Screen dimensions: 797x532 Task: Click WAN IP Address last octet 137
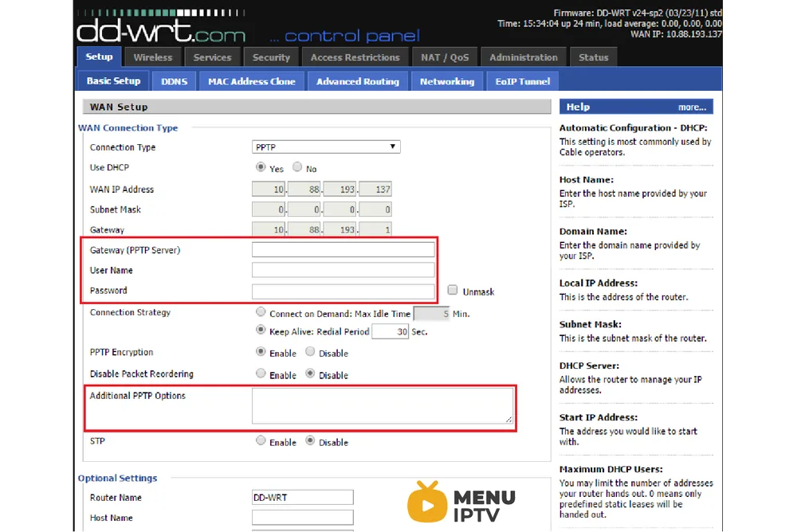[375, 189]
